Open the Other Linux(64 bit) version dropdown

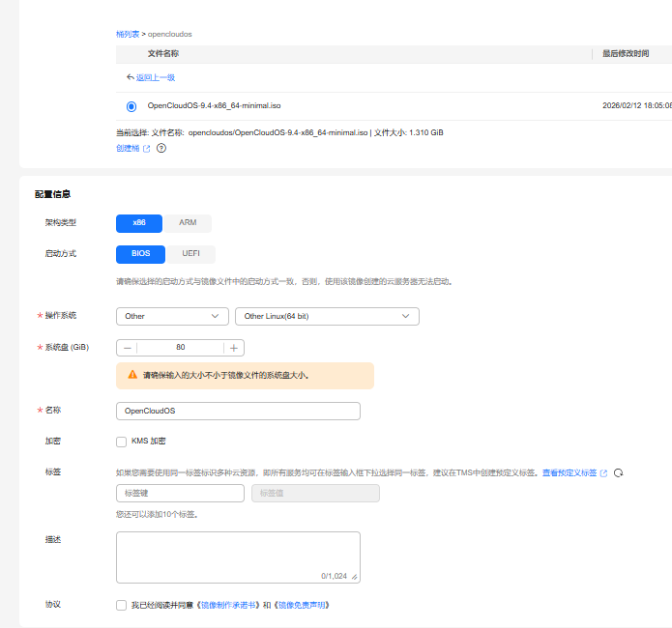[x=327, y=316]
